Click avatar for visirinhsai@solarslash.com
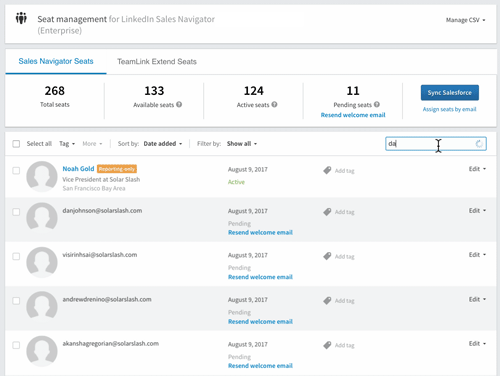 point(42,262)
